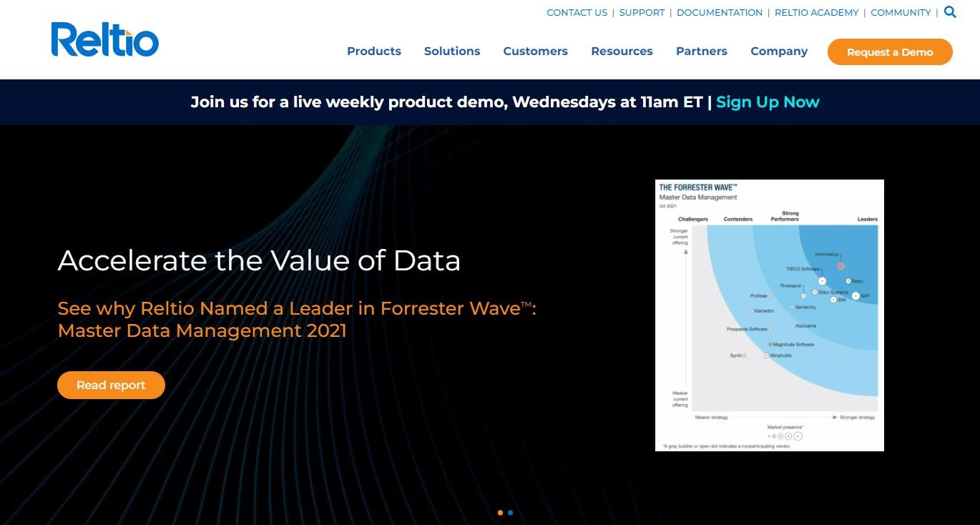Viewport: 980px width, 525px height.
Task: Open the Documentation link
Action: click(719, 13)
